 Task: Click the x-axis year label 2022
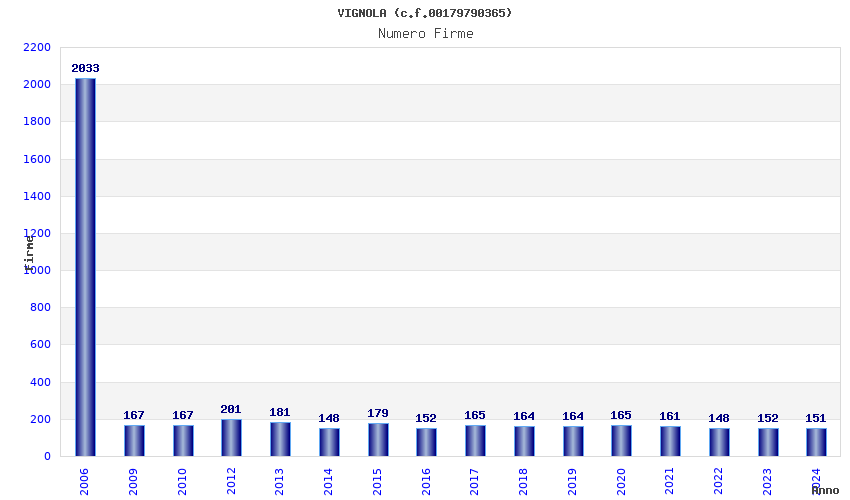pyautogui.click(x=719, y=482)
